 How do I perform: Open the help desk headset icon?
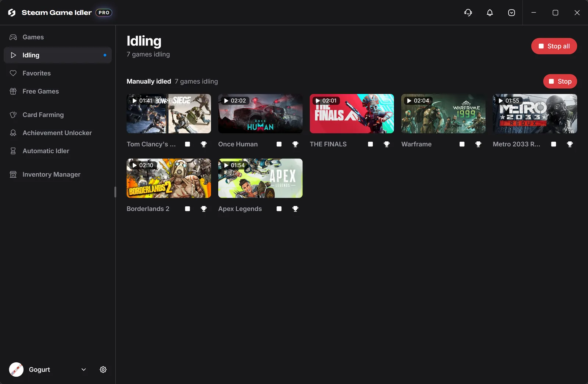coord(468,12)
